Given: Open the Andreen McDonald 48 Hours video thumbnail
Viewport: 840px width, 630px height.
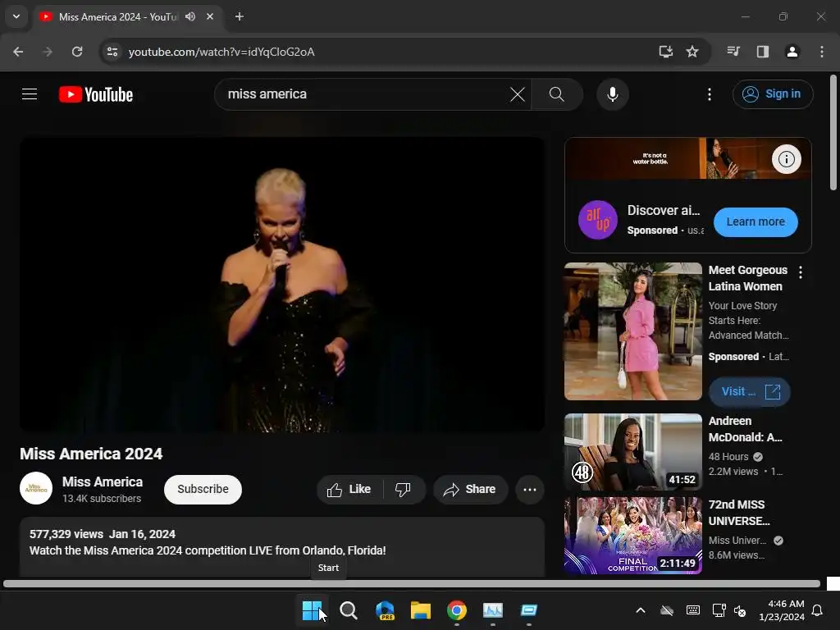Looking at the screenshot, I should point(632,452).
